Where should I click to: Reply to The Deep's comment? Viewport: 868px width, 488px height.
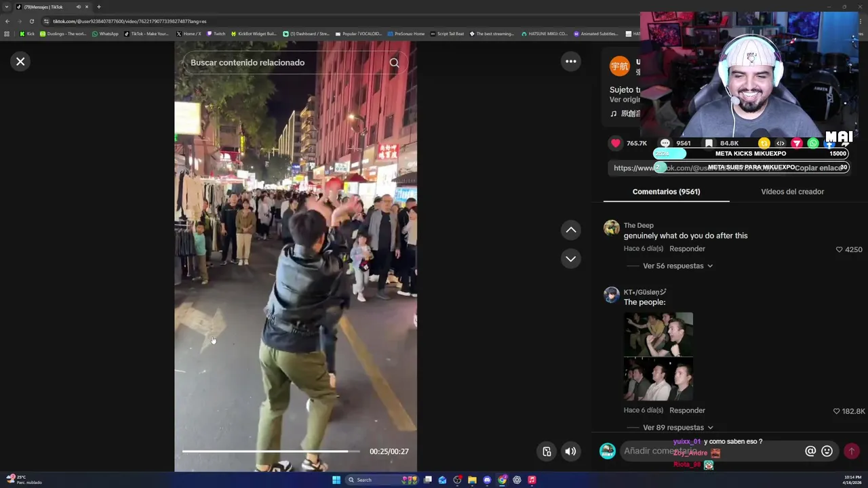(687, 249)
